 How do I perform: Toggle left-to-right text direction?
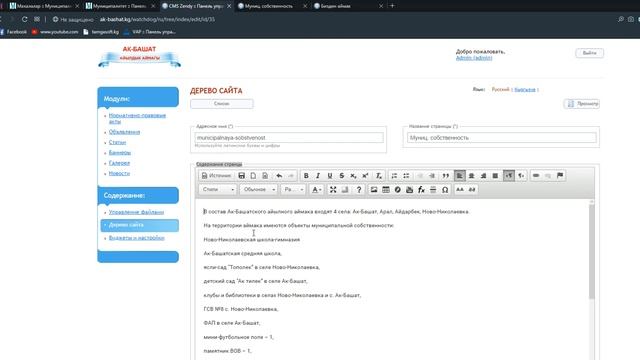point(509,176)
